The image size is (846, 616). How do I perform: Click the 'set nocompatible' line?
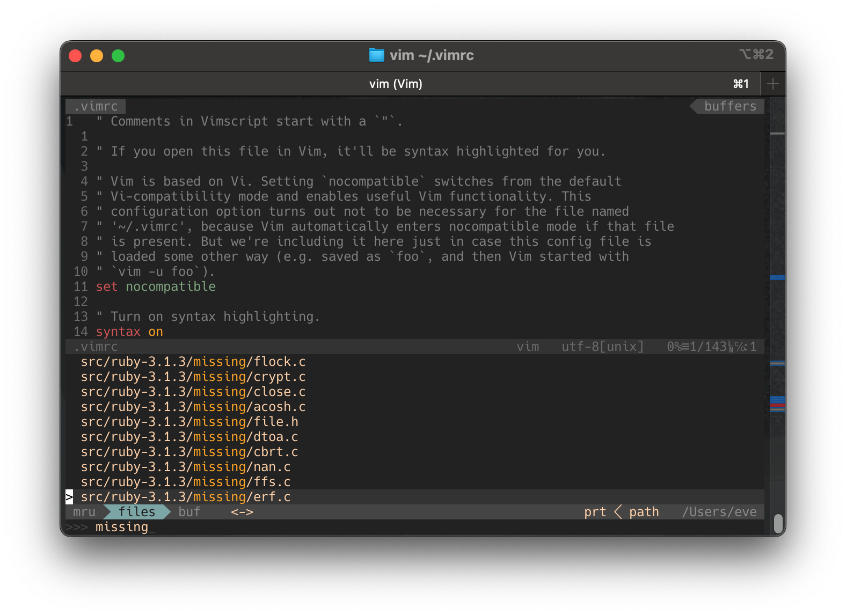click(156, 287)
